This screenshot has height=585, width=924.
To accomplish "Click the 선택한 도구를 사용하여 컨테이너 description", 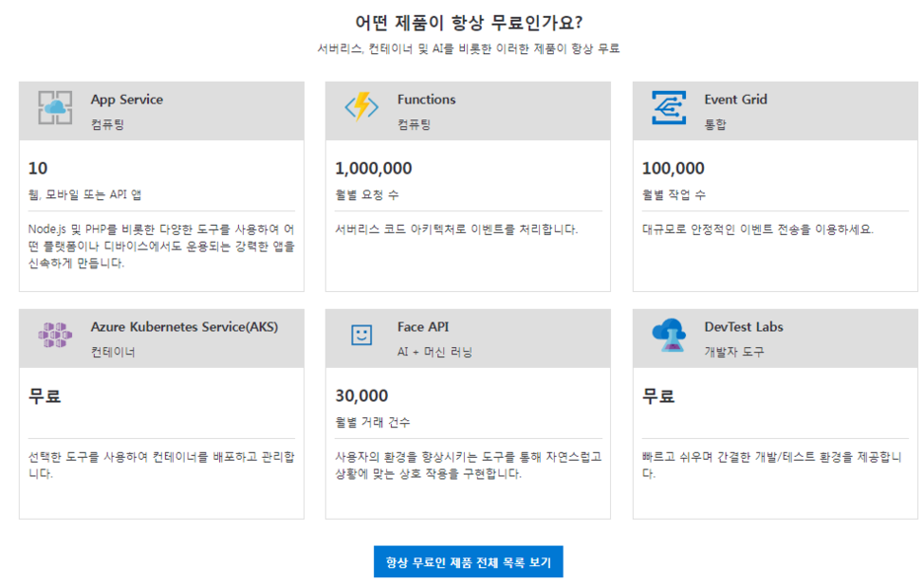I will pyautogui.click(x=162, y=465).
